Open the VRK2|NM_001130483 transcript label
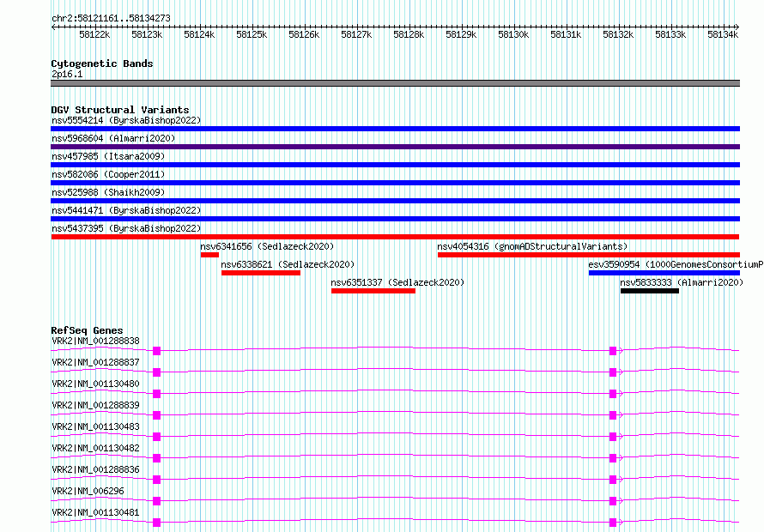 click(x=95, y=426)
